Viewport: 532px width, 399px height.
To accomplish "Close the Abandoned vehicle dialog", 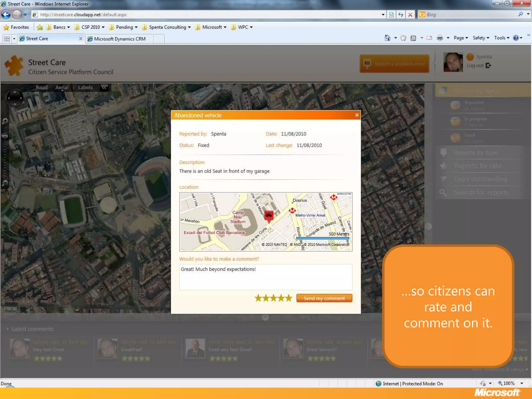I will (357, 115).
